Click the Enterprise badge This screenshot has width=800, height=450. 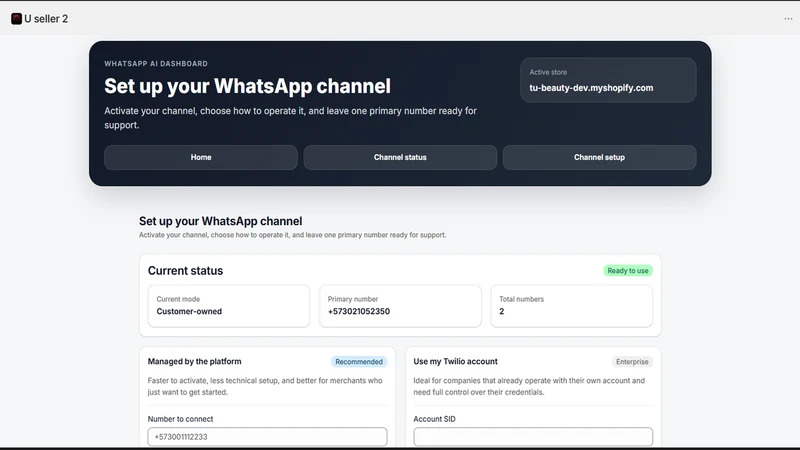click(x=632, y=362)
